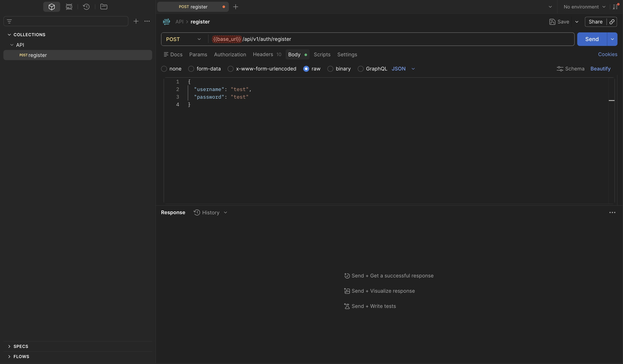
Task: Click the sidebar search filter field
Action: [66, 21]
